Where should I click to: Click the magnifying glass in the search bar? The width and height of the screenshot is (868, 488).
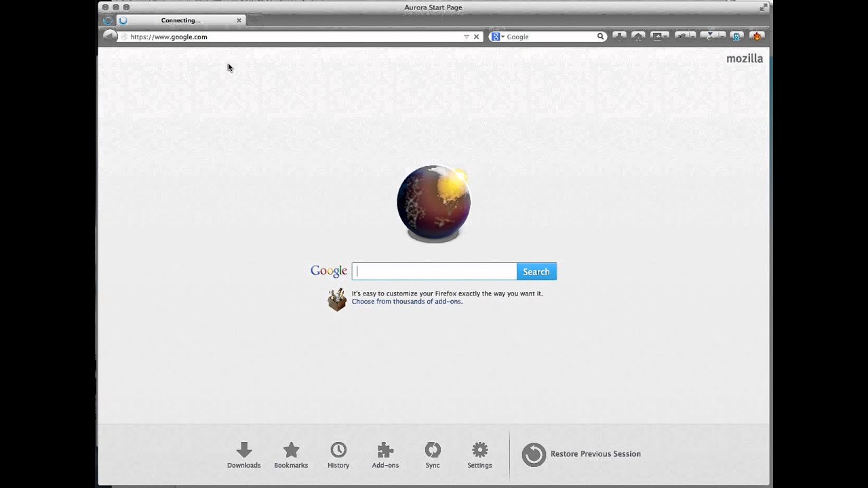pos(600,37)
